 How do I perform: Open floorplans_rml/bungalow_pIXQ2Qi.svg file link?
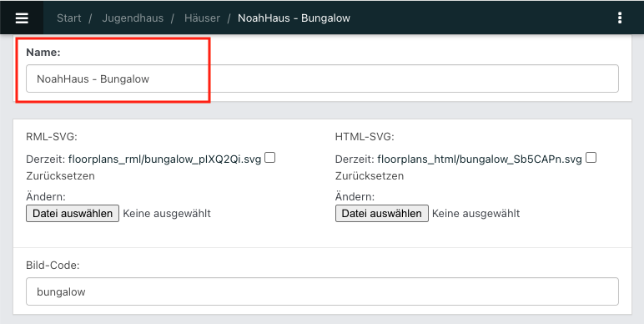[164, 159]
